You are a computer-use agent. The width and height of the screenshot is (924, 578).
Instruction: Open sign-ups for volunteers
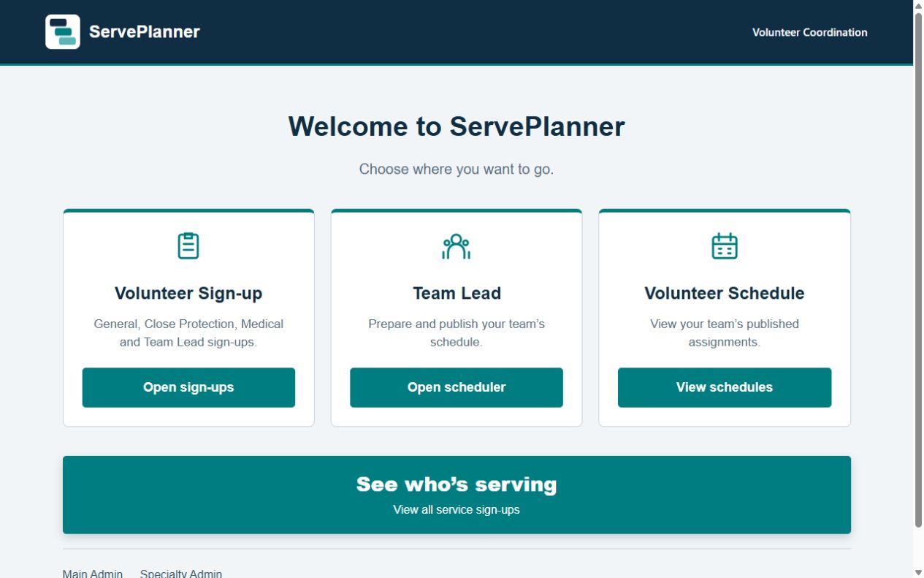coord(188,387)
